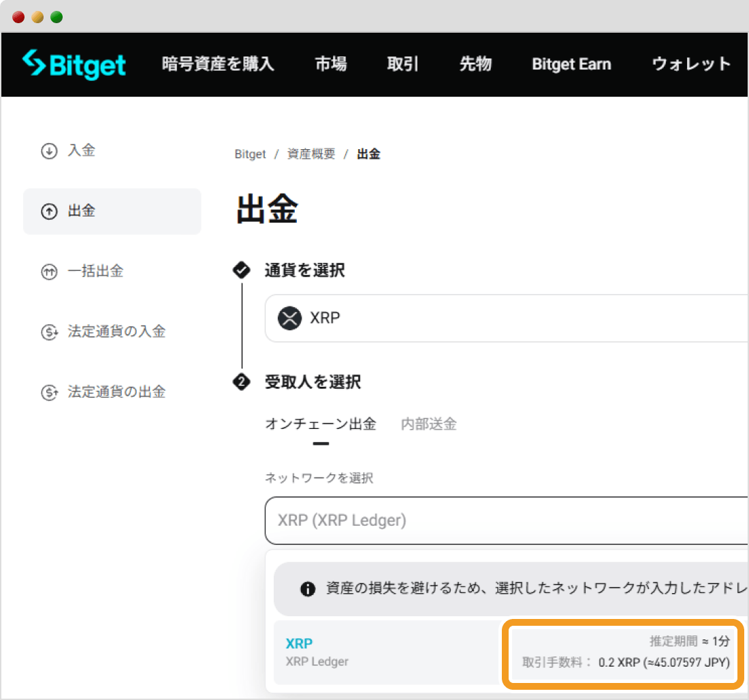Open the ウォレット menu

[x=691, y=63]
